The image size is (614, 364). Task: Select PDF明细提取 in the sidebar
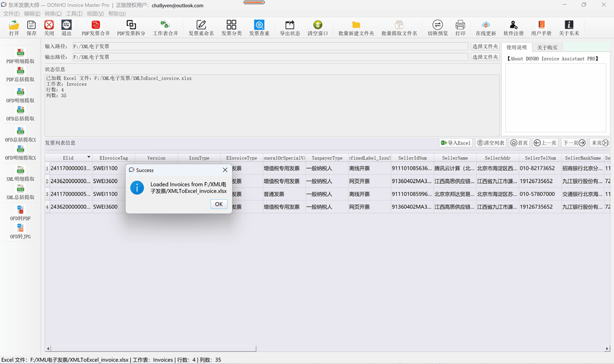pyautogui.click(x=20, y=56)
